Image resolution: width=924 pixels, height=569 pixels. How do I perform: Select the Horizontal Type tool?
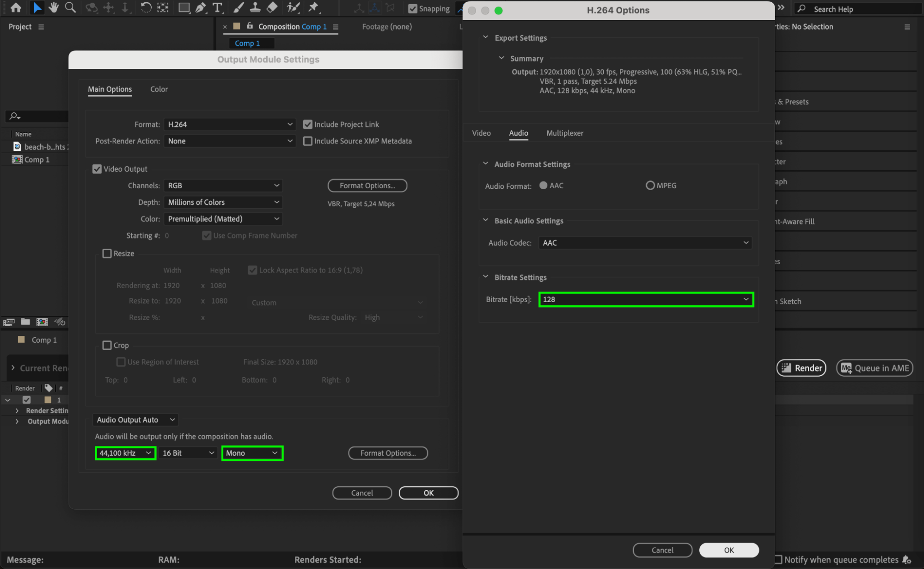coord(217,7)
